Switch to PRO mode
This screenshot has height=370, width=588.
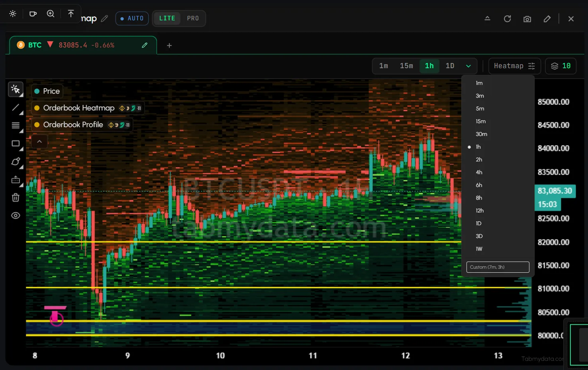(193, 18)
